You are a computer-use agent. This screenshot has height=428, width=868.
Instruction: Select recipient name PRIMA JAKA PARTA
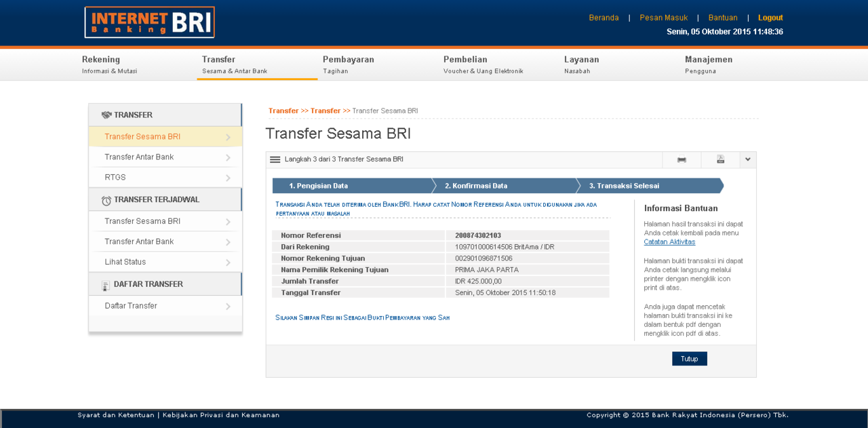486,270
